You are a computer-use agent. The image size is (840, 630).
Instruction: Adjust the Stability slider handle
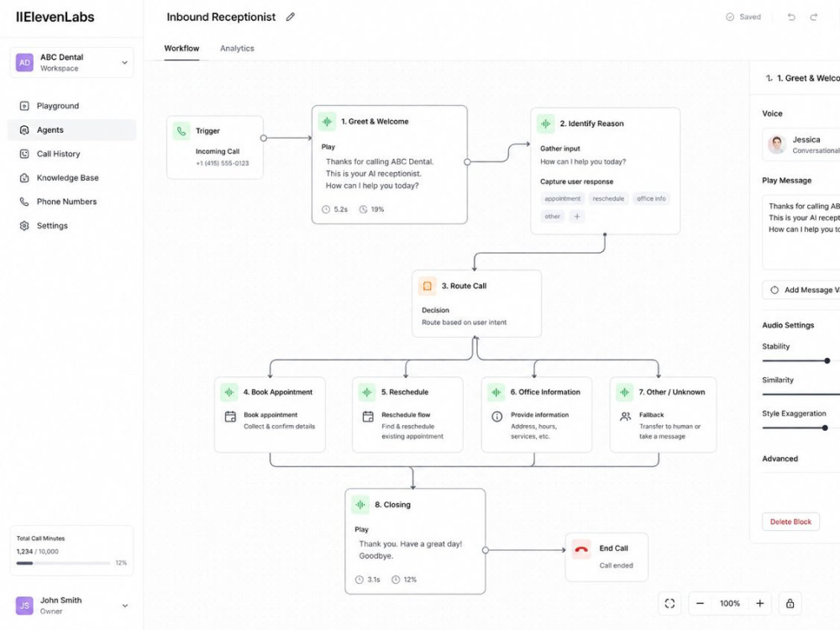pos(827,361)
